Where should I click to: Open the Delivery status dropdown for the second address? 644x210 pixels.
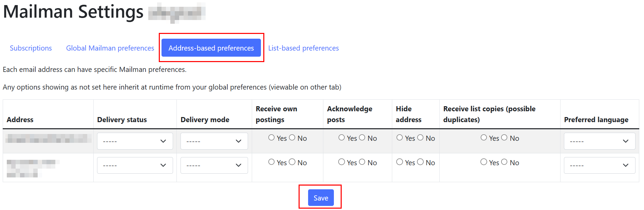(x=135, y=165)
